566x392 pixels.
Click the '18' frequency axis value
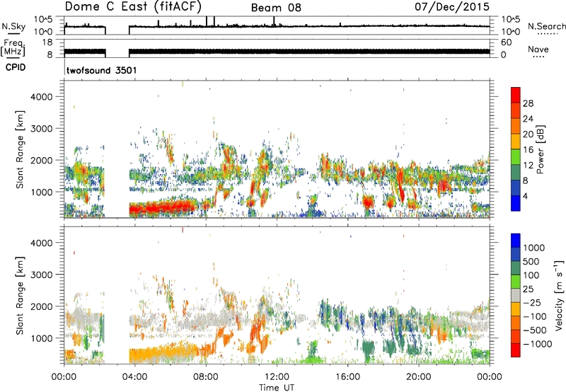(x=47, y=42)
